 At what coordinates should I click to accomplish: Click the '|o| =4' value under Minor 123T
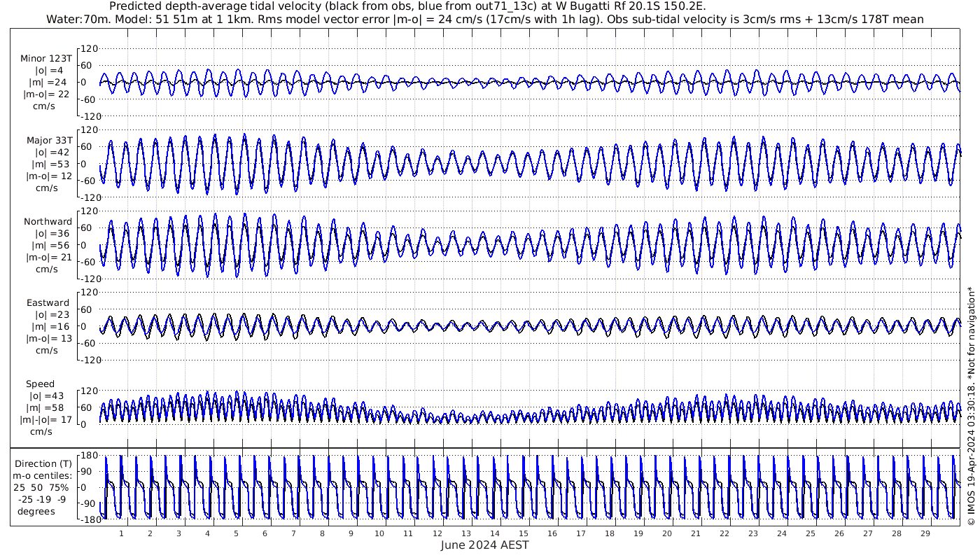pyautogui.click(x=49, y=71)
